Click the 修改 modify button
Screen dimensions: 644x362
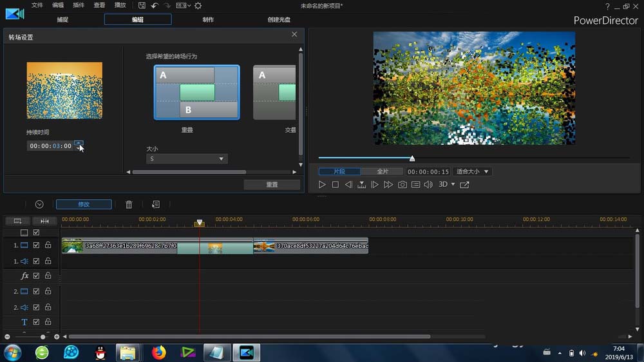point(84,204)
